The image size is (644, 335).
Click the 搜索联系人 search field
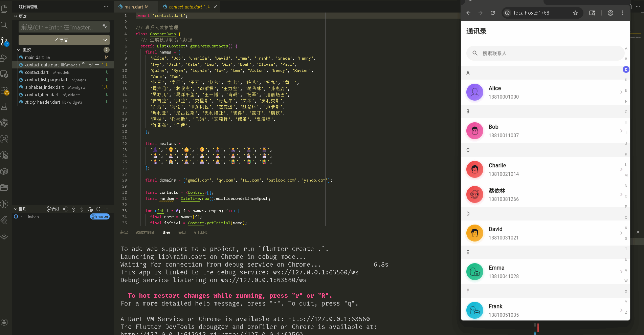coord(545,53)
